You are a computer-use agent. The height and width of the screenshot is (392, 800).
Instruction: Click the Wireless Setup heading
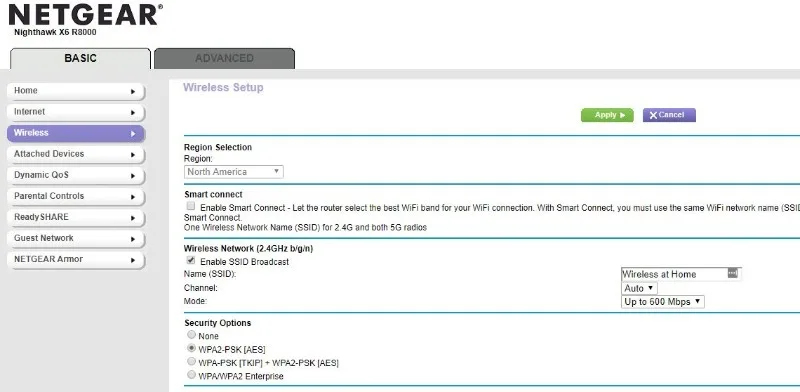tap(223, 87)
